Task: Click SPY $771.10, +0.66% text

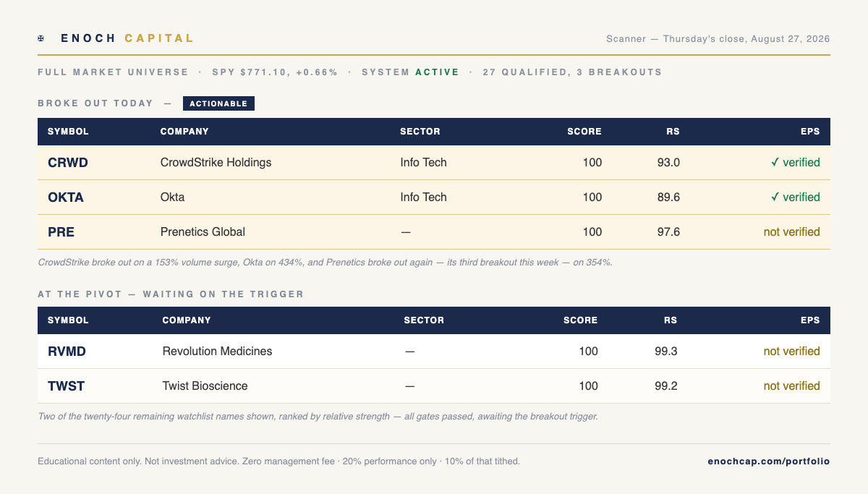Action: pyautogui.click(x=275, y=72)
